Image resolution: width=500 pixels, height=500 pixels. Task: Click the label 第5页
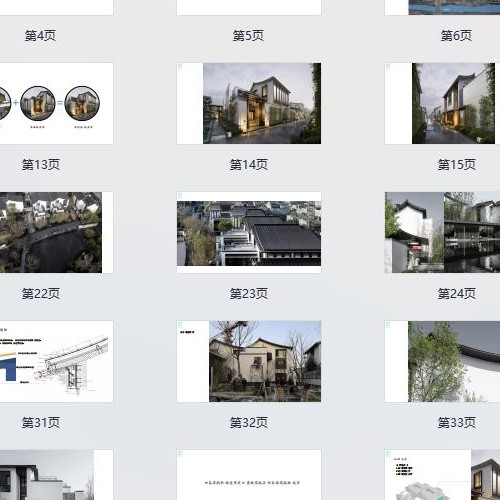pyautogui.click(x=248, y=36)
